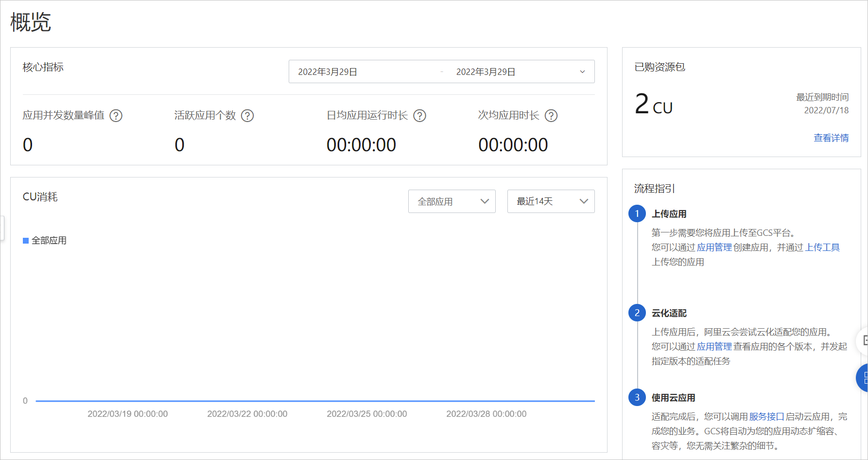The width and height of the screenshot is (868, 460).
Task: Open the 上传工具 link
Action: [x=822, y=248]
